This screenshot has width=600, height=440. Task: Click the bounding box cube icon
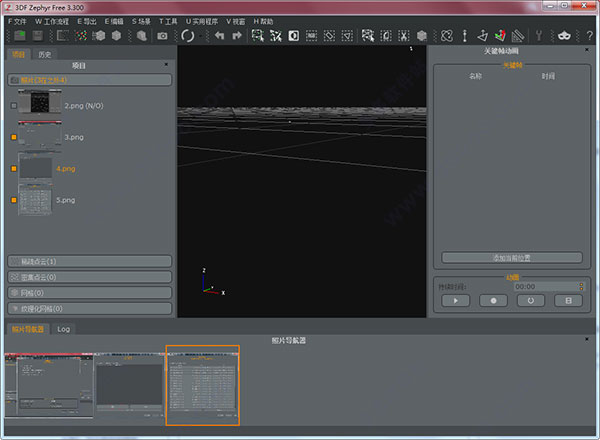(x=422, y=36)
